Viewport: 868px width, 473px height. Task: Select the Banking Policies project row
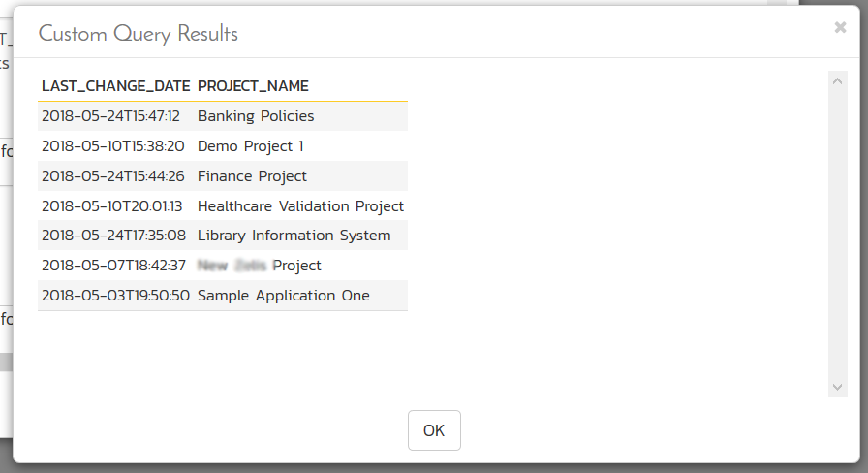pos(256,116)
